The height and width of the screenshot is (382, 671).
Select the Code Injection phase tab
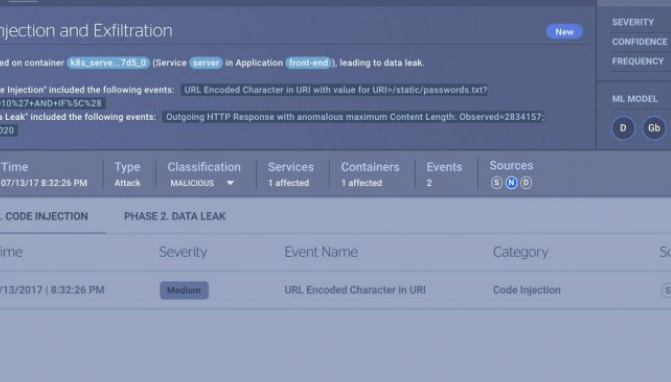coord(44,216)
